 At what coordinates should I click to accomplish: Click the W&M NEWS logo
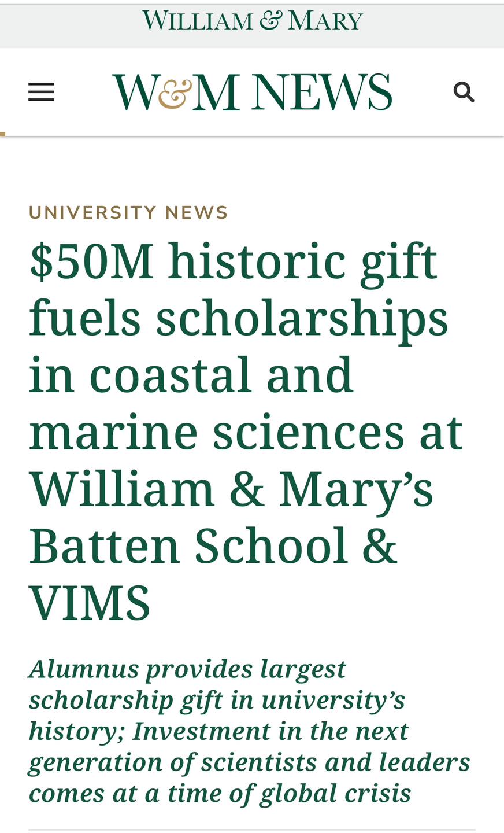pos(253,92)
